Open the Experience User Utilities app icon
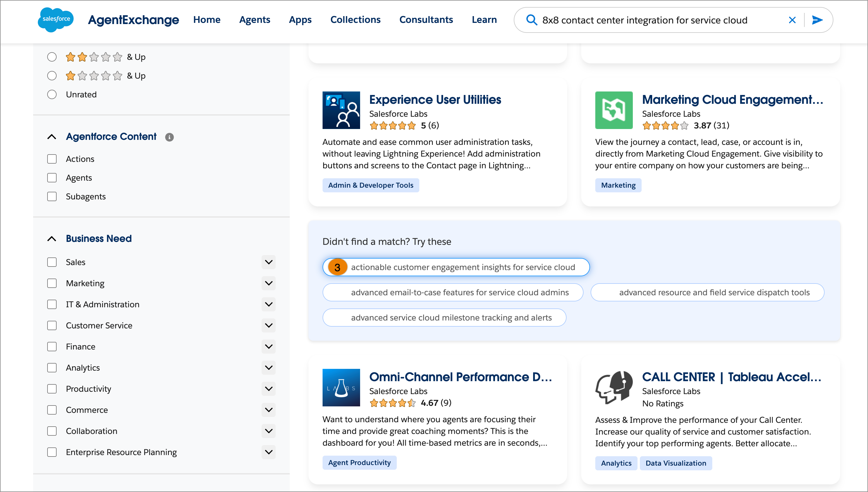Viewport: 868px width, 492px height. click(341, 110)
